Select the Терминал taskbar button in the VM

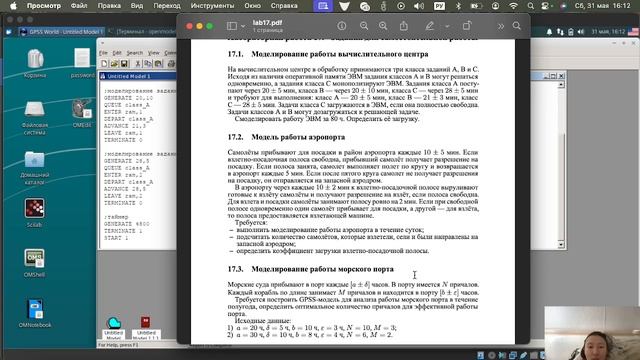[x=142, y=32]
